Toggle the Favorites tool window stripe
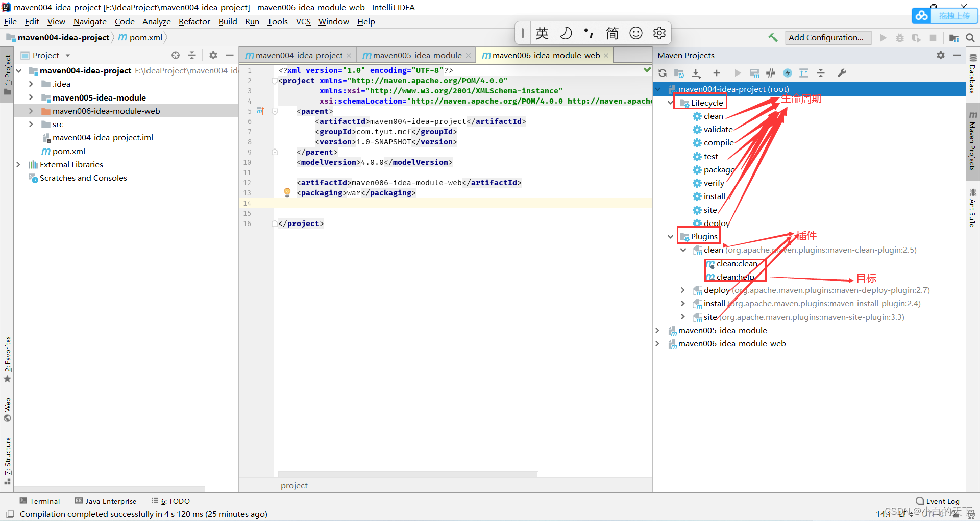 (7, 359)
